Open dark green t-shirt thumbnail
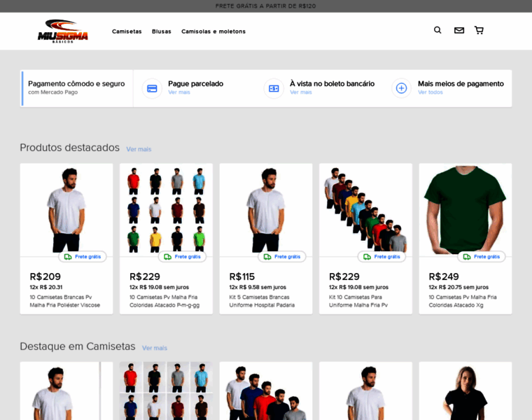This screenshot has height=420, width=532. 465,210
